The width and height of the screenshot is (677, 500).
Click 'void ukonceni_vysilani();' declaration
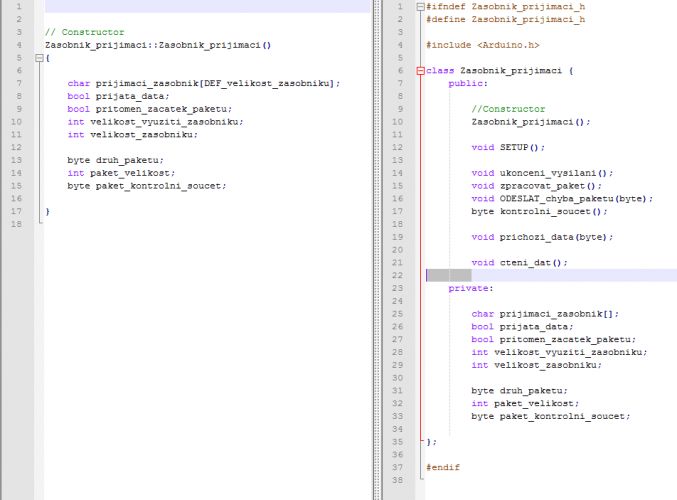tap(542, 173)
